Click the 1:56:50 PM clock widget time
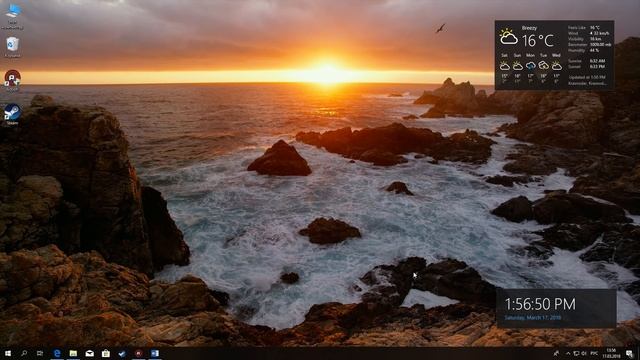Image resolution: width=640 pixels, height=360 pixels. tap(540, 304)
